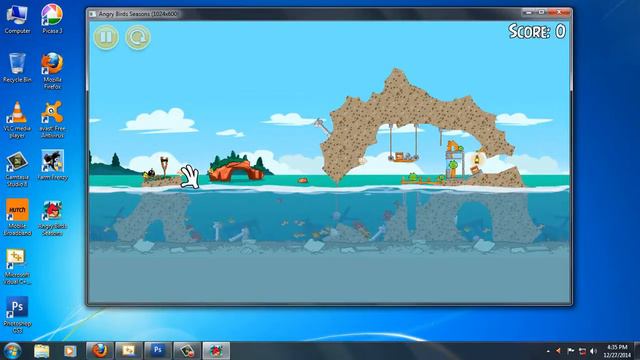This screenshot has width=640, height=360.
Task: Open the volume speaker tray icon
Action: tap(594, 351)
